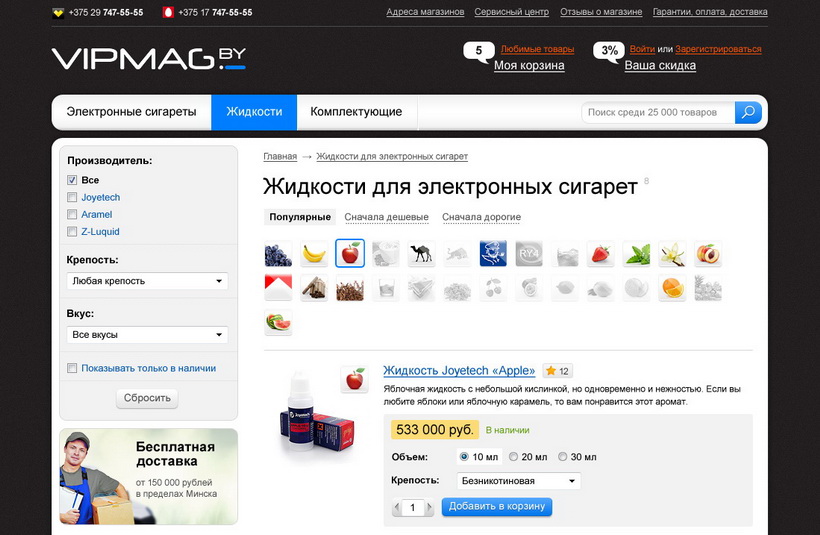Open the 'Любая крепость' dropdown
Viewport: 820px width, 535px height.
coord(147,281)
